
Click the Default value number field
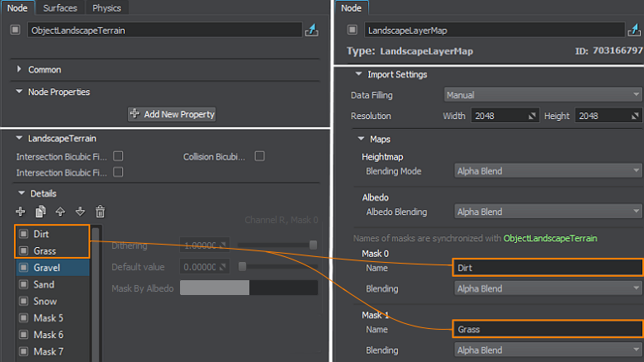click(205, 267)
